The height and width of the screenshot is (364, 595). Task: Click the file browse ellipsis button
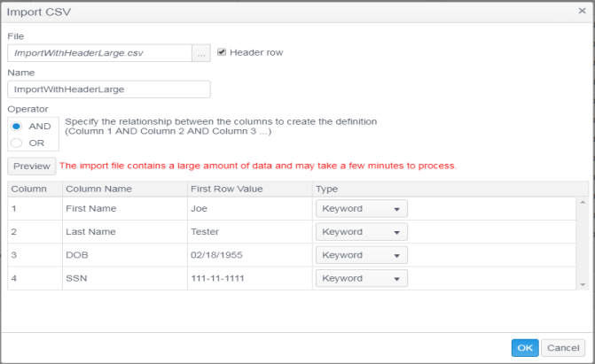click(x=201, y=53)
